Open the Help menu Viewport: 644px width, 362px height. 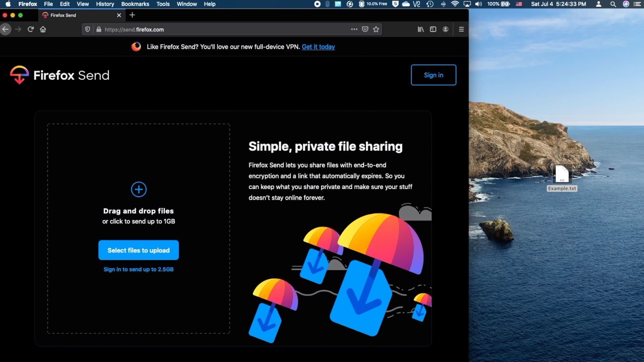210,4
